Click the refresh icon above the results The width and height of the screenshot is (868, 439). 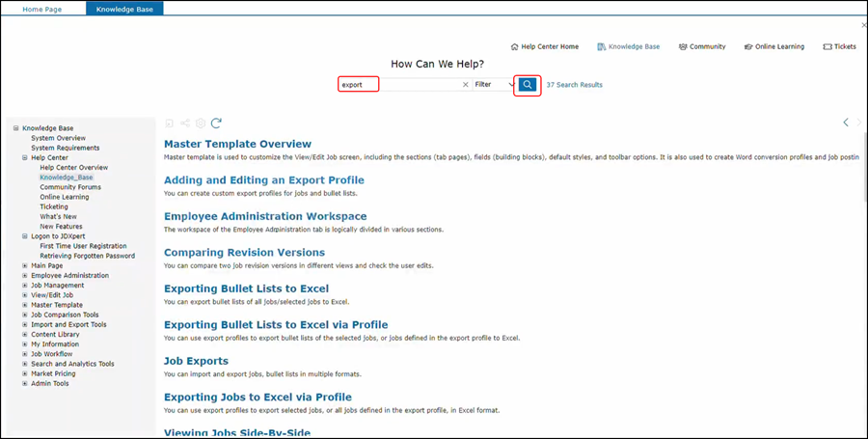click(217, 123)
